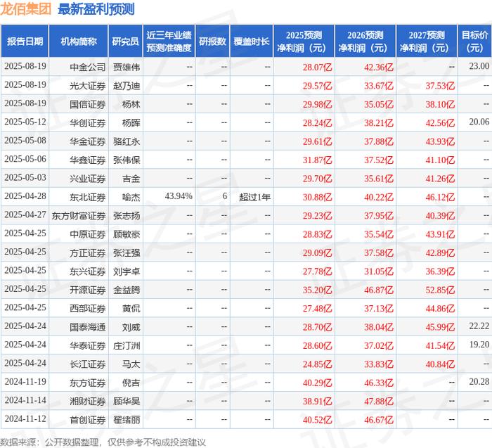The width and height of the screenshot is (492, 448).
Task: Select the 24.85亿 forecast value
Action: click(x=317, y=364)
